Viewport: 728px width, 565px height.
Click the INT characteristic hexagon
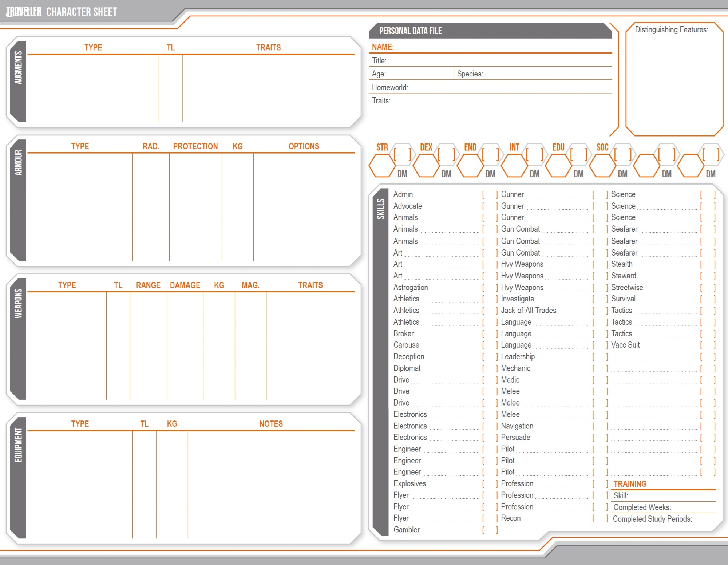514,166
